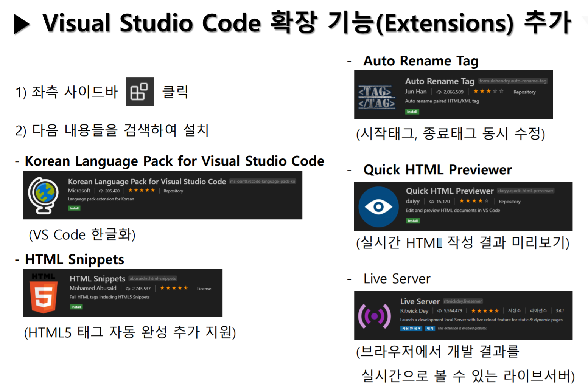Image resolution: width=588 pixels, height=391 pixels.
Task: Click the Auto Rename Tag card title
Action: coord(440,81)
